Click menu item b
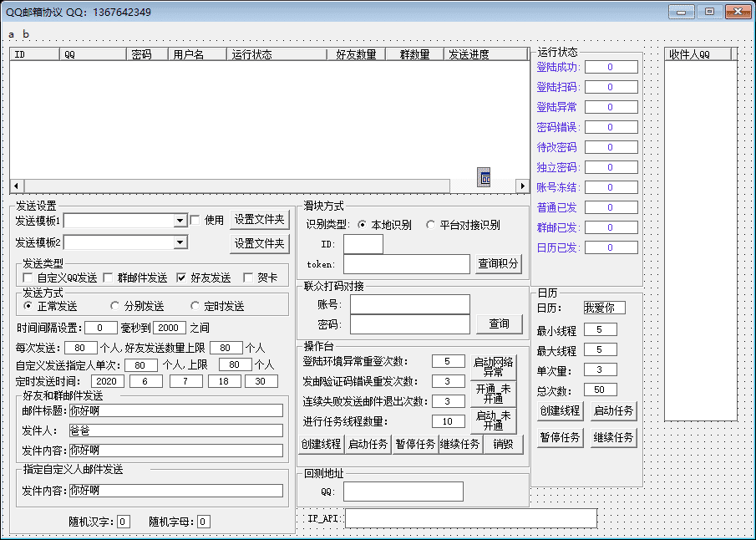Screen dimensions: 756x540 click(25, 34)
